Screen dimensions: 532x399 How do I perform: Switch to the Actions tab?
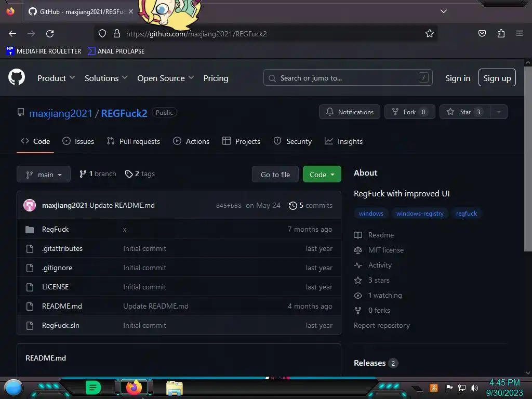191,141
